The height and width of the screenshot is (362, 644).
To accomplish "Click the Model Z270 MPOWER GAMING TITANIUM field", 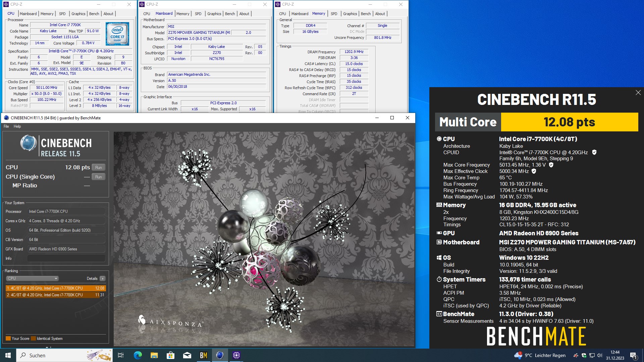I will (x=199, y=33).
